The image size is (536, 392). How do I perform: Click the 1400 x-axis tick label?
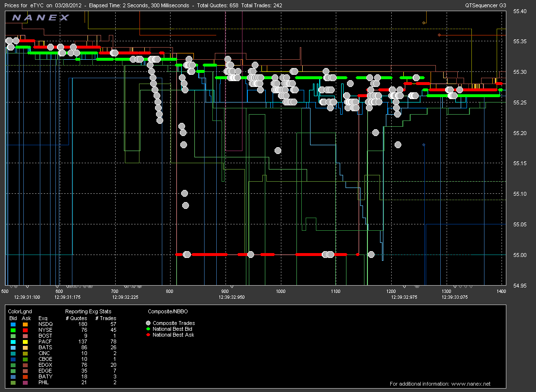pyautogui.click(x=501, y=291)
